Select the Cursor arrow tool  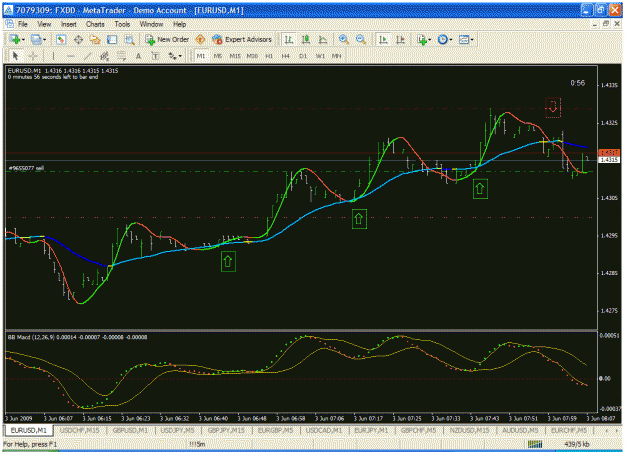(x=16, y=56)
